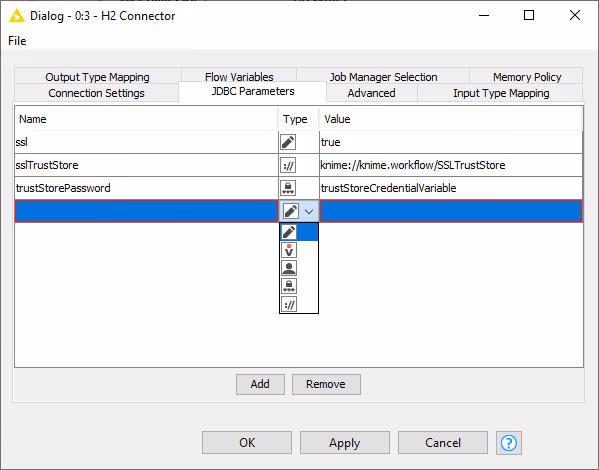Switch to the Connection Settings tab
The height and width of the screenshot is (470, 599).
[96, 93]
